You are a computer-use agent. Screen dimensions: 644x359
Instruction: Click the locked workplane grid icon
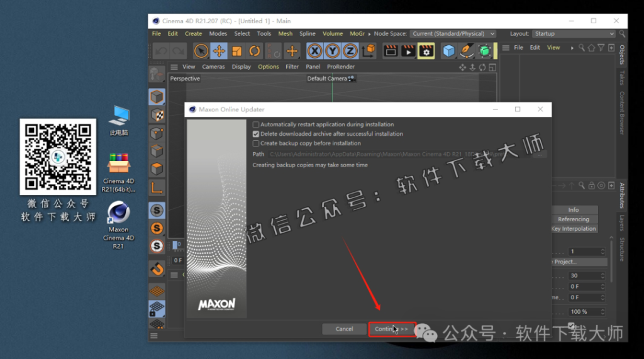(x=157, y=309)
